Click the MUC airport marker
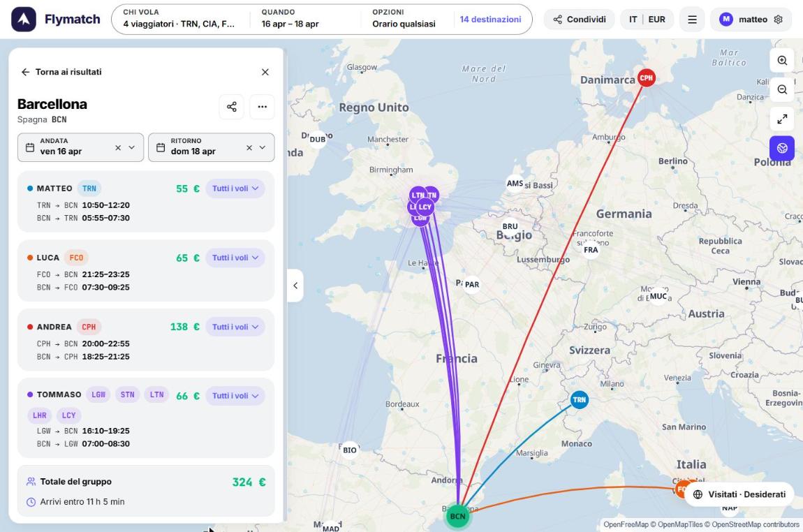The height and width of the screenshot is (532, 803). [x=658, y=296]
